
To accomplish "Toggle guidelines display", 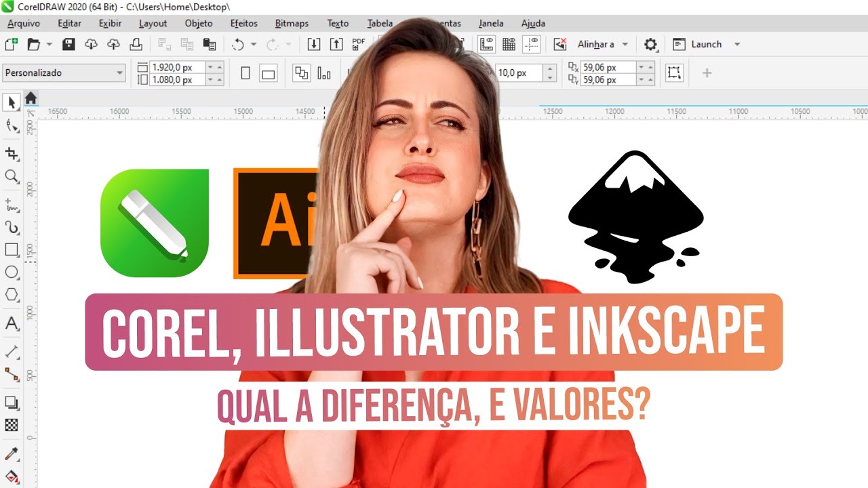I will click(x=532, y=44).
